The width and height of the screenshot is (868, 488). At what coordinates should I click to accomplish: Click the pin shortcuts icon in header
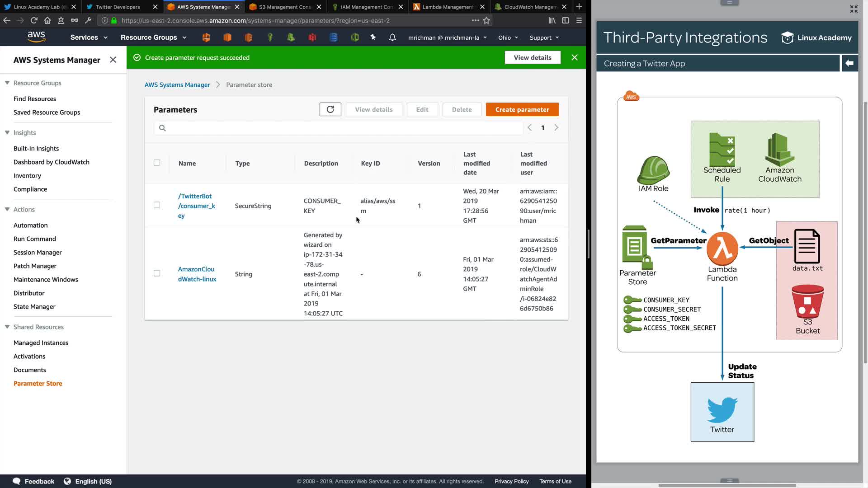(x=373, y=38)
